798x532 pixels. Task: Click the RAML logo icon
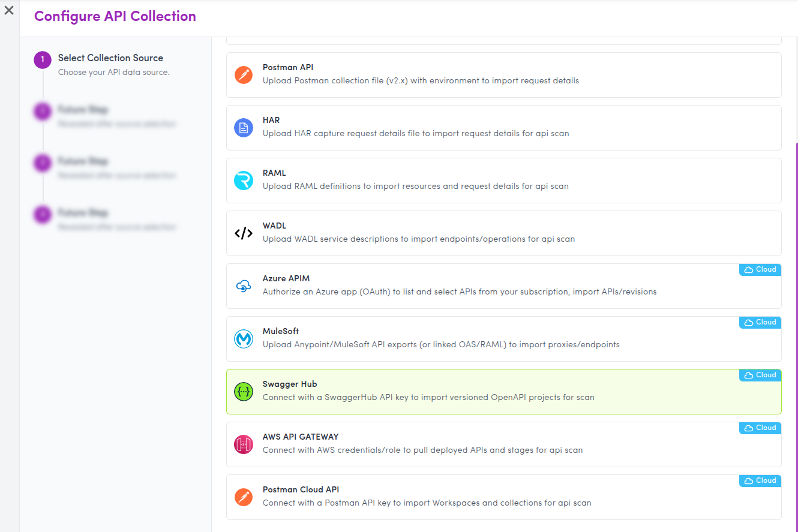[243, 181]
